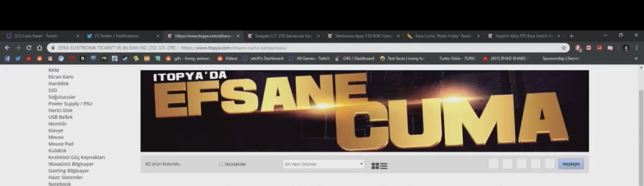
Task: Open the En Yeni Ürünler sort dropdown
Action: [x=323, y=164]
